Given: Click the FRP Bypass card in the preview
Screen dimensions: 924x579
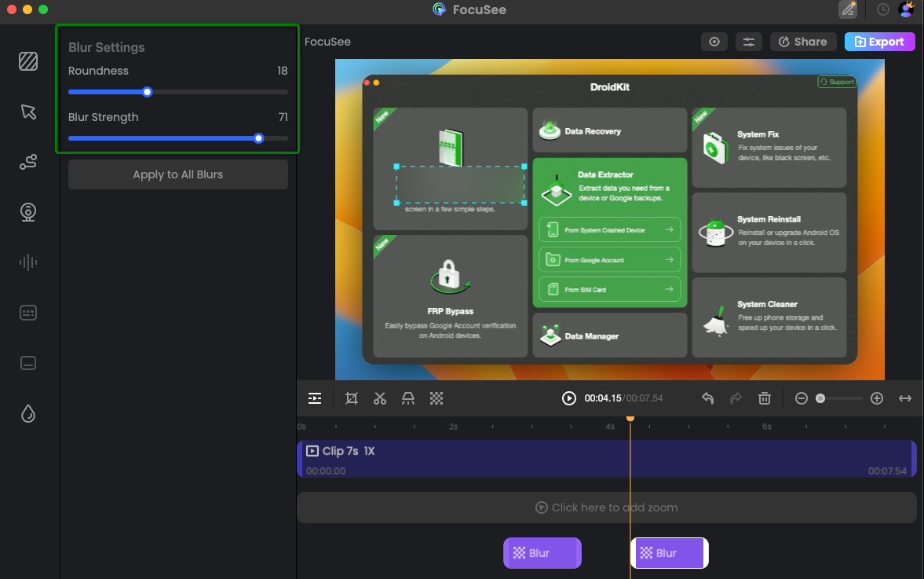Looking at the screenshot, I should [x=450, y=296].
